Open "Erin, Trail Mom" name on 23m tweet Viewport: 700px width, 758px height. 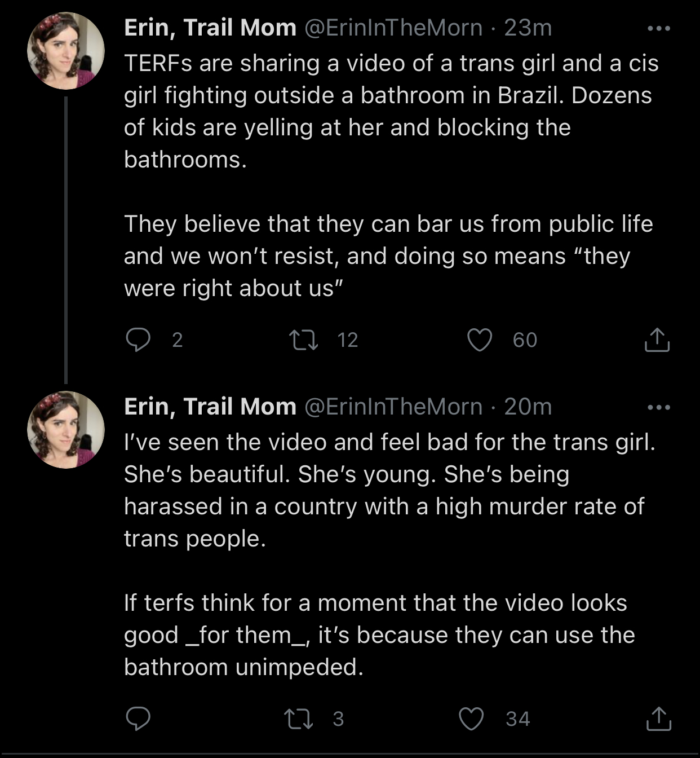[210, 28]
